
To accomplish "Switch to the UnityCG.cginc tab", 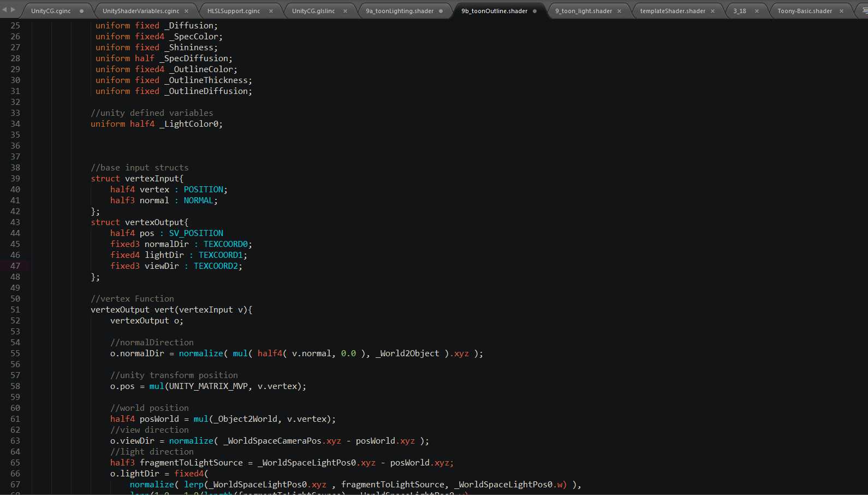I will [x=51, y=11].
